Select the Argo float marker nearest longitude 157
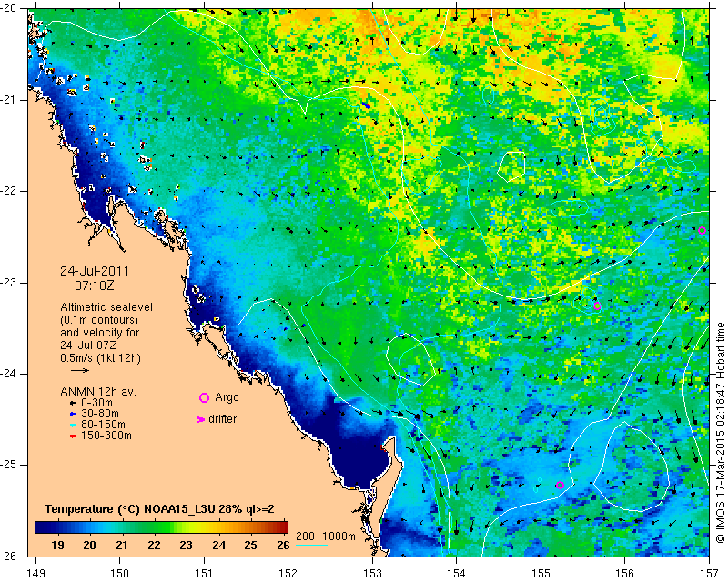728x582 pixels. [702, 230]
